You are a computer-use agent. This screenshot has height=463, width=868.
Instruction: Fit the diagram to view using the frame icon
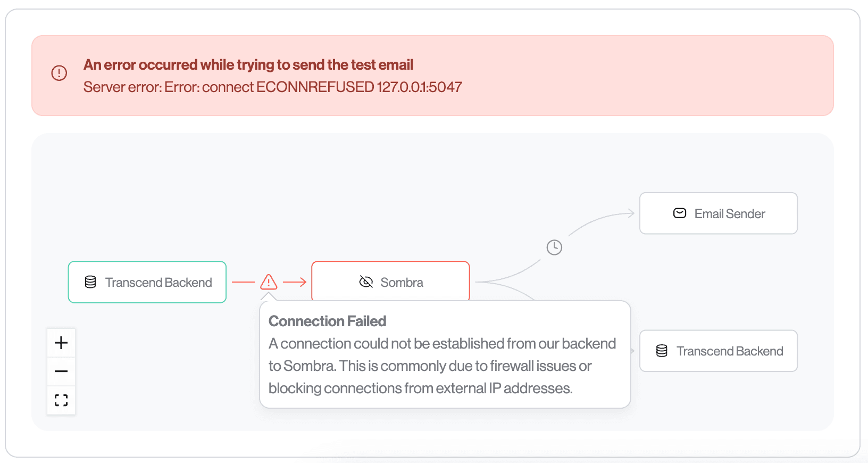coord(61,400)
